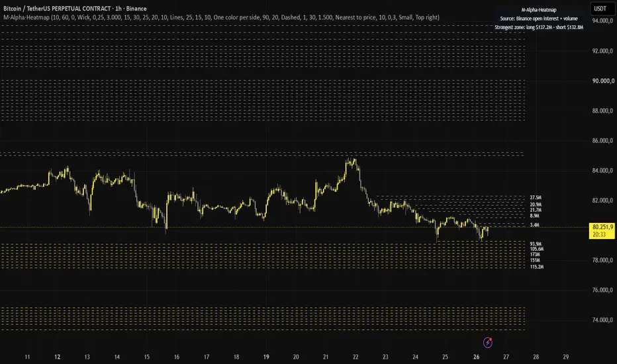
Task: Click the M-Alpha-Heatmap info table heading at top right
Action: (x=539, y=10)
